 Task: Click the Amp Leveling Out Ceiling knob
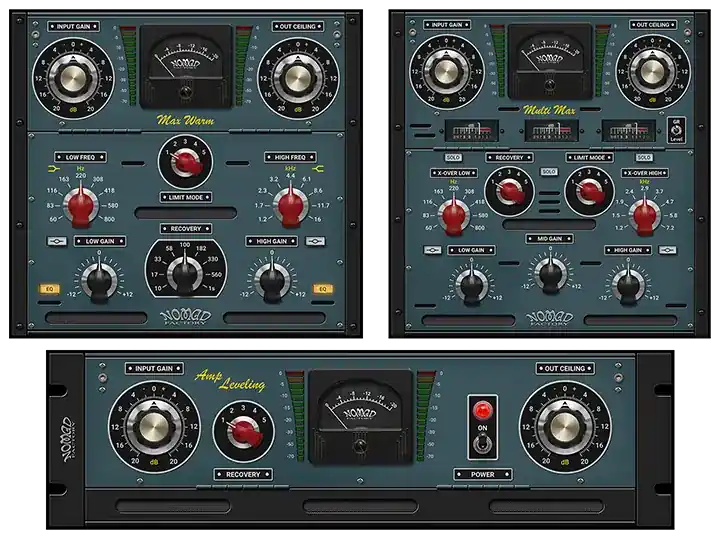[564, 427]
